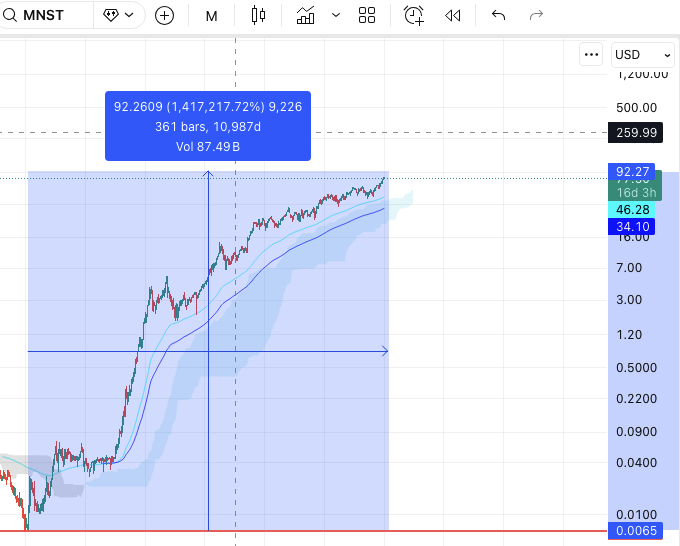Open candlestick chart style selector

[258, 15]
